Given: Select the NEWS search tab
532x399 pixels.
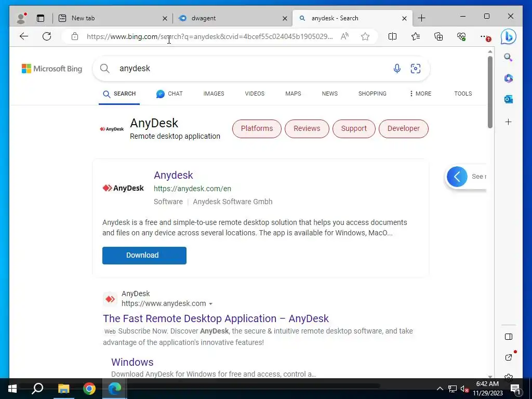Looking at the screenshot, I should pos(330,94).
